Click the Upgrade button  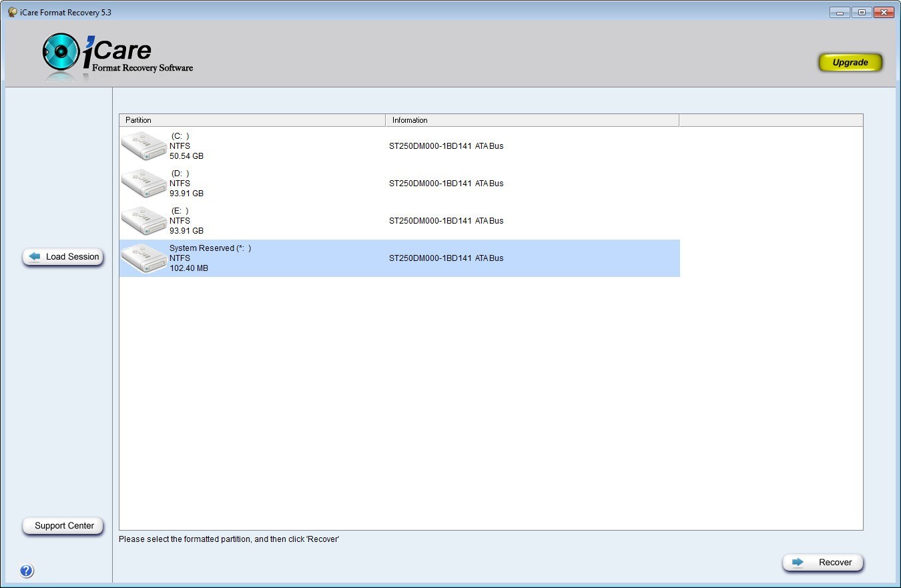click(850, 62)
